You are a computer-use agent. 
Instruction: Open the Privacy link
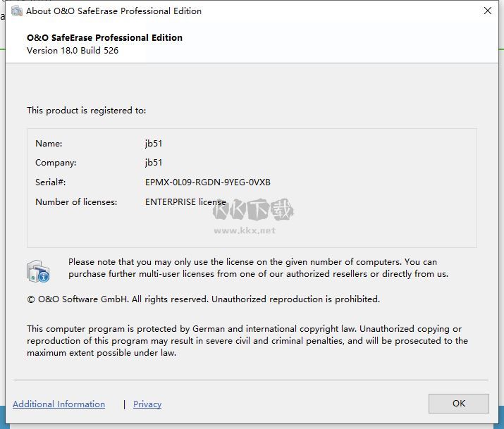[147, 404]
